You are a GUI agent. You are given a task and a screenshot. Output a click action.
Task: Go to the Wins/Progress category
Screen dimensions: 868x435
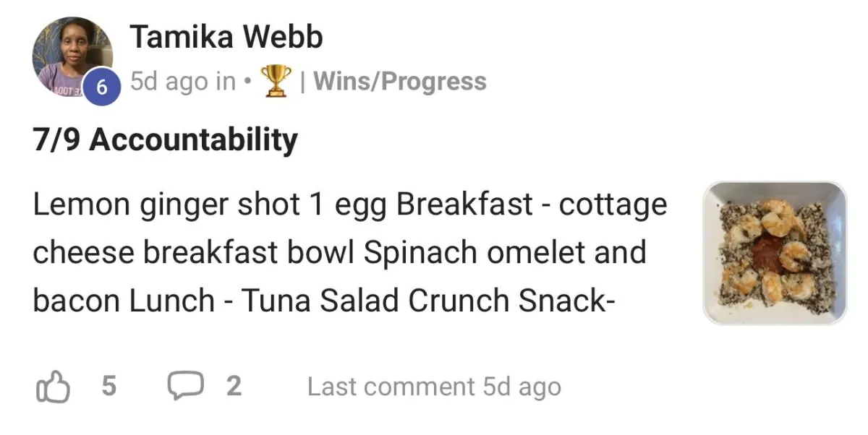pos(399,82)
